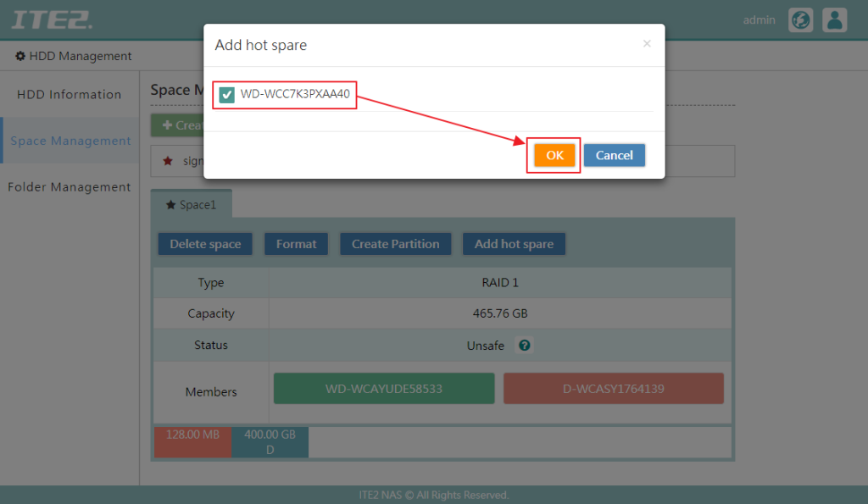Click the Add hot spare button

coord(514,243)
